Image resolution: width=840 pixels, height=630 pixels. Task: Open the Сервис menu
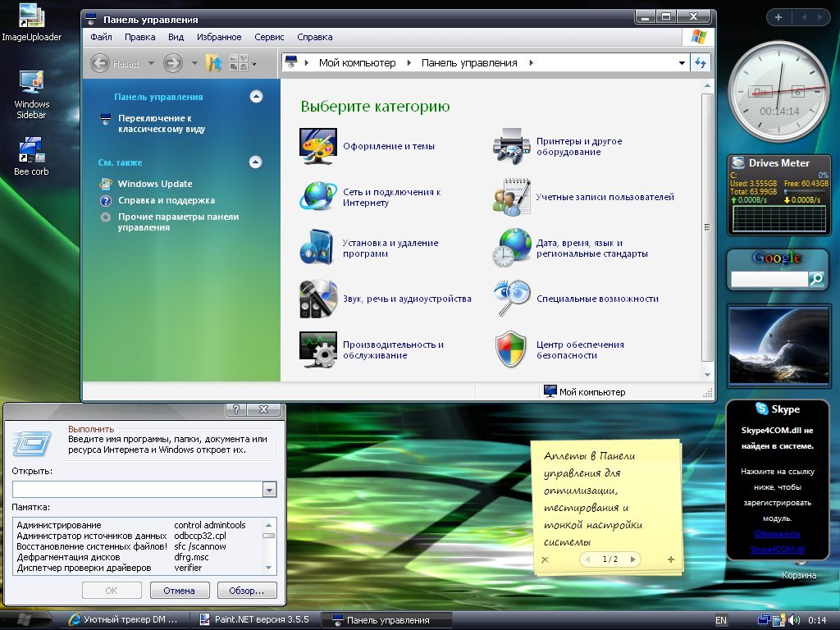(269, 37)
